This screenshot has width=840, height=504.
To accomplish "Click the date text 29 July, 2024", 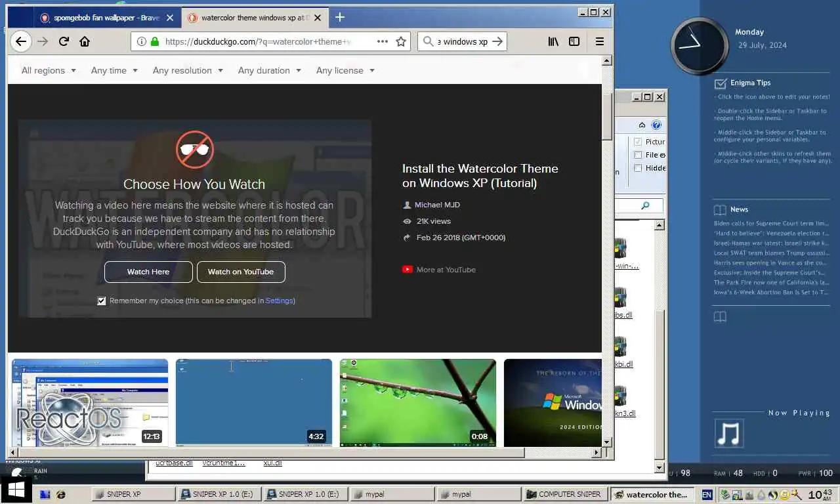I will click(762, 45).
